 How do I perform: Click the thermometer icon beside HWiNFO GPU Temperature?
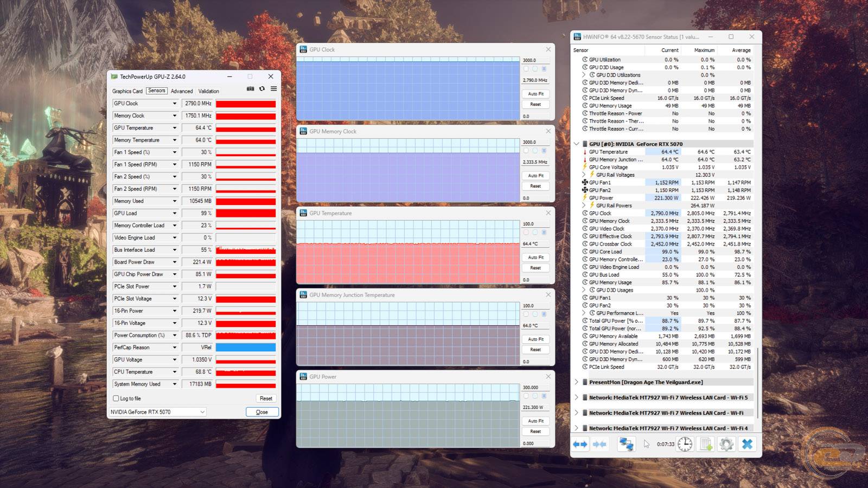point(585,152)
